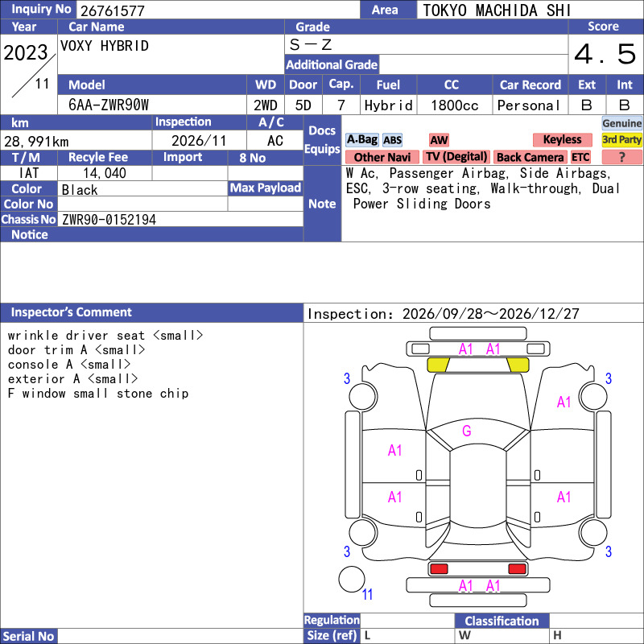Click the A-Bag equipment badge

click(361, 140)
